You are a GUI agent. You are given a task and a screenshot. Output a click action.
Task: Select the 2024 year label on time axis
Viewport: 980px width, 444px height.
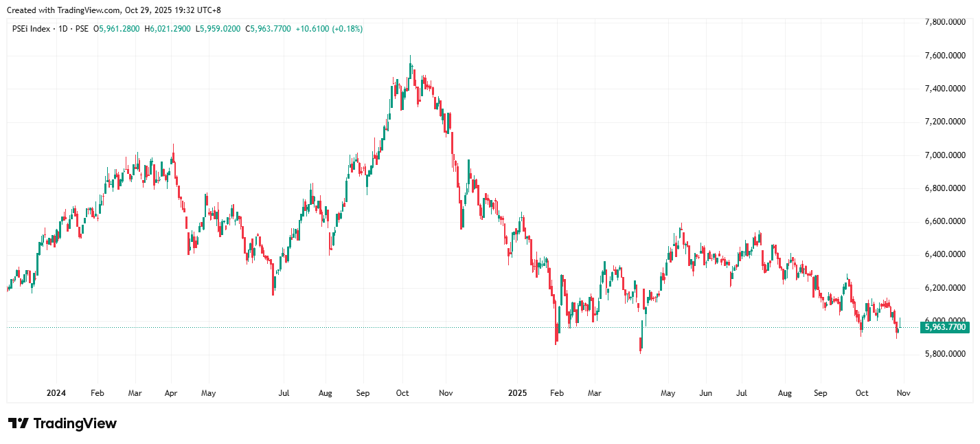click(x=56, y=393)
